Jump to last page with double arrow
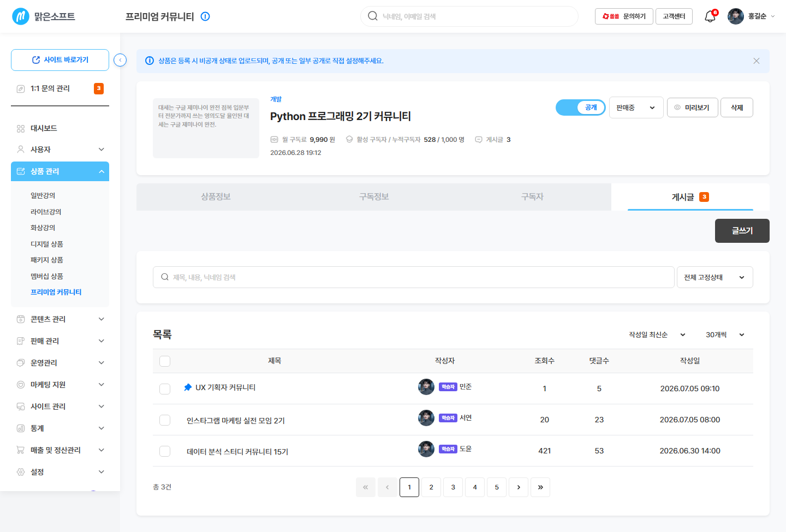The height and width of the screenshot is (532, 786). 540,487
